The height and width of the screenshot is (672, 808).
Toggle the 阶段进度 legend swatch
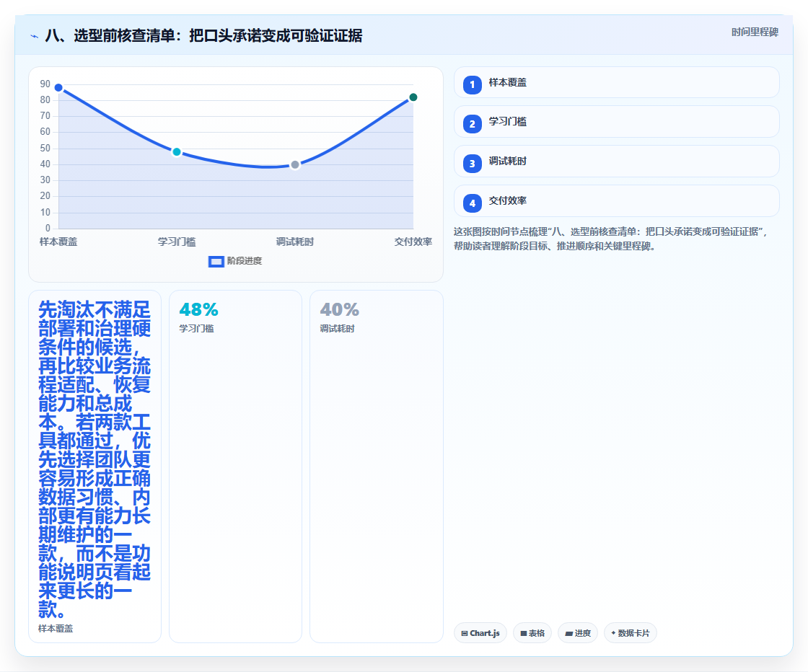216,262
